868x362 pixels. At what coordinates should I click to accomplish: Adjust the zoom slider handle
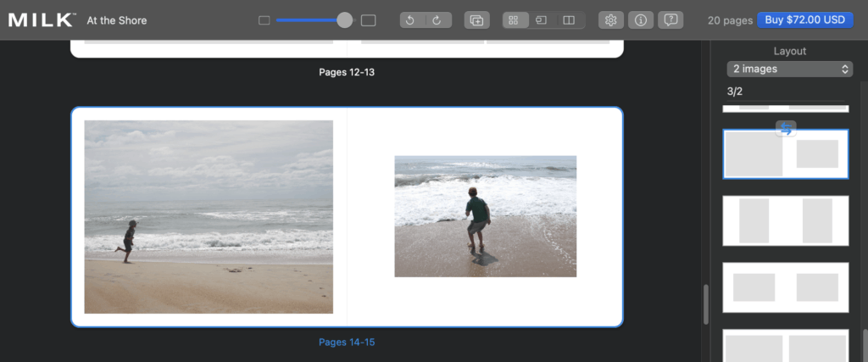(344, 20)
